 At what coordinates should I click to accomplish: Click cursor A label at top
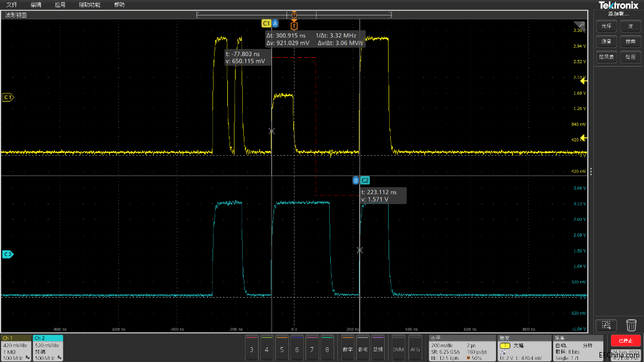(275, 24)
